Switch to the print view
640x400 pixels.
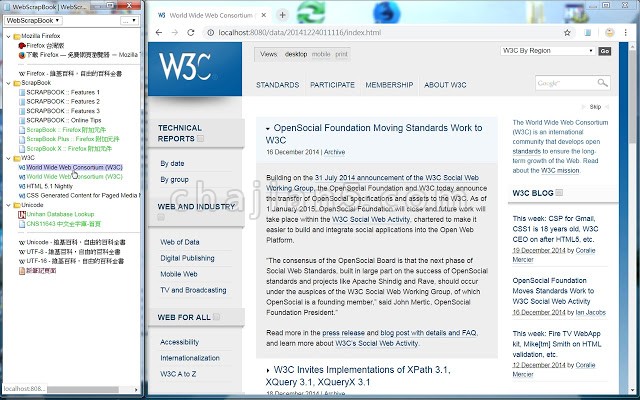point(342,54)
